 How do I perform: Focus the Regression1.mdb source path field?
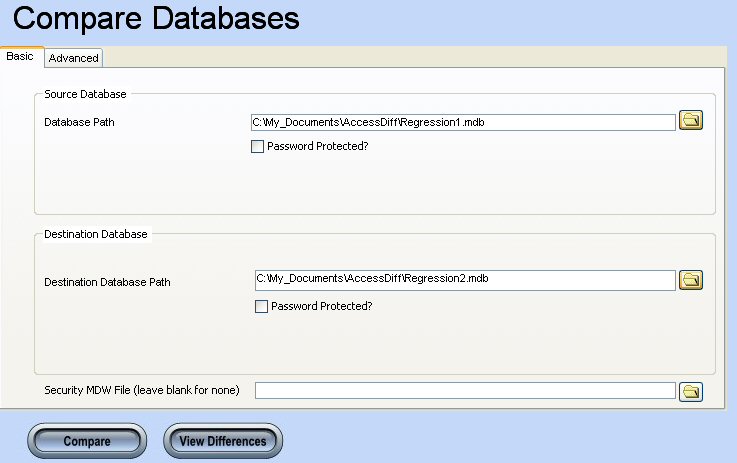463,122
